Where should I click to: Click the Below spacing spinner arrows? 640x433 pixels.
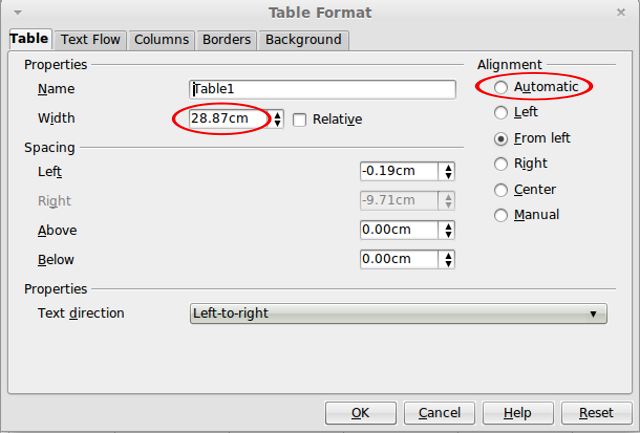[x=449, y=259]
